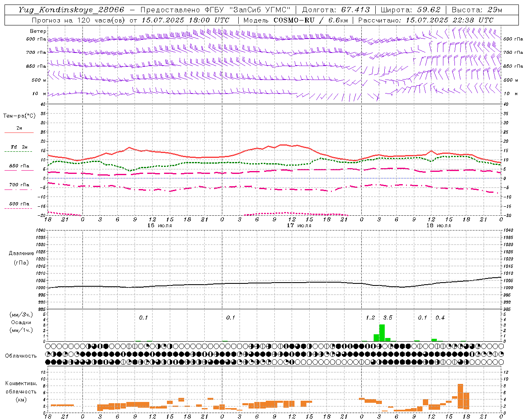Click the tallest orange convective cloud bar

460,396
